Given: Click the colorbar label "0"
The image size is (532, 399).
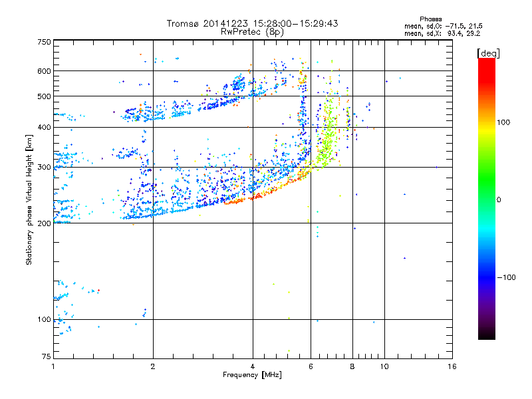Looking at the screenshot, I should click(x=499, y=200).
